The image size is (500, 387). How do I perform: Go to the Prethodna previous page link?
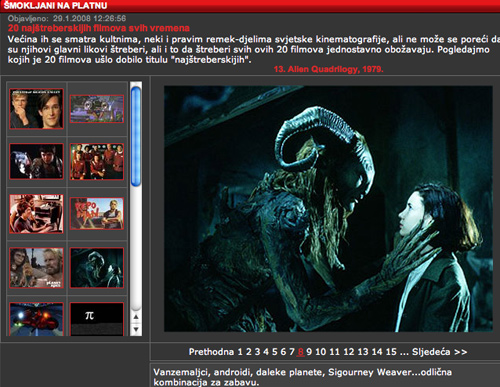[211, 352]
